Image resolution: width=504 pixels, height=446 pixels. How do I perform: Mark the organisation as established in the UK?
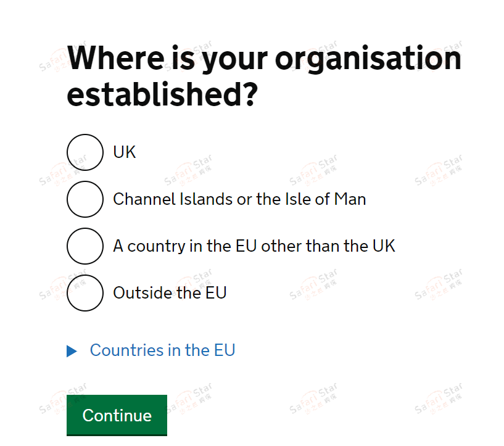(85, 152)
